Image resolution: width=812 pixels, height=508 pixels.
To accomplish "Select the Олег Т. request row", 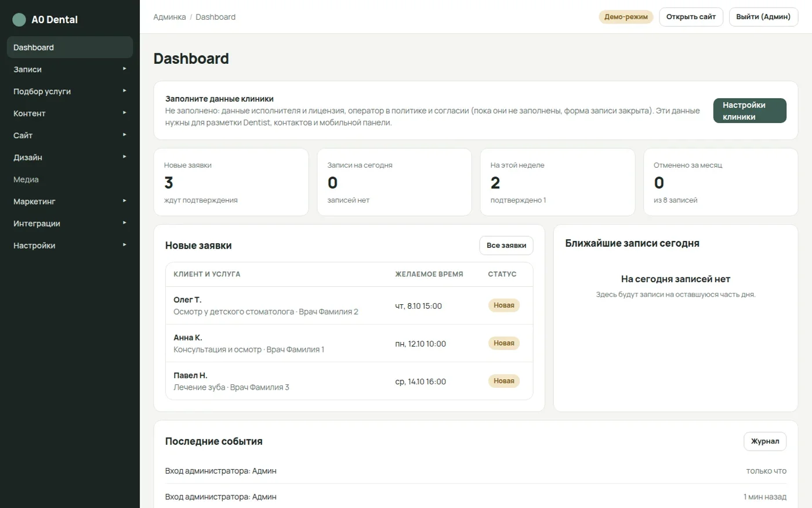I will pyautogui.click(x=349, y=305).
